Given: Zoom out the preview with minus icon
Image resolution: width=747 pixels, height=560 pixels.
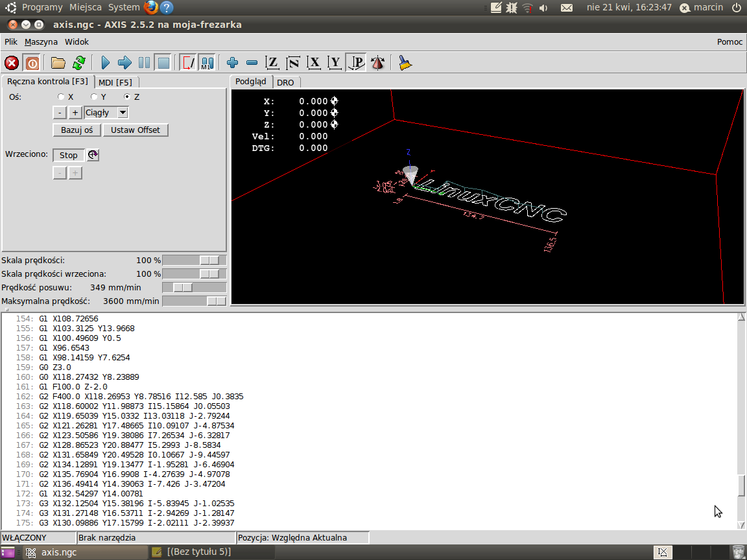Looking at the screenshot, I should click(252, 63).
